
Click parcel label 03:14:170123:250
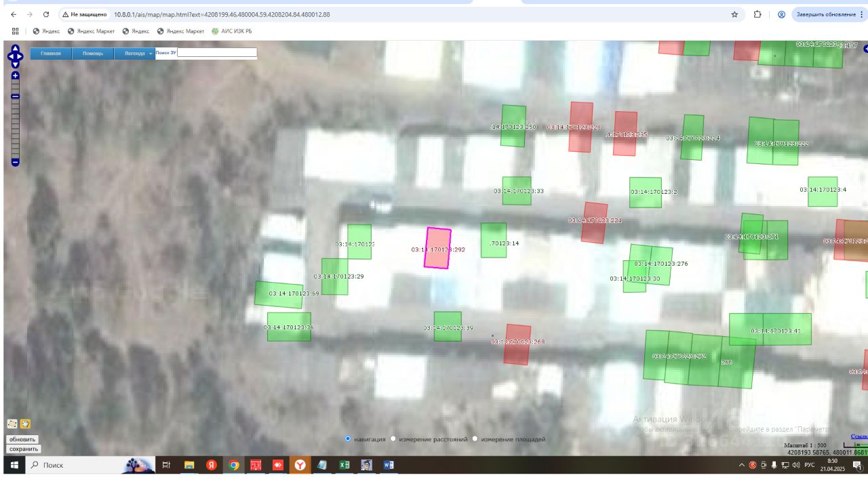tap(513, 127)
